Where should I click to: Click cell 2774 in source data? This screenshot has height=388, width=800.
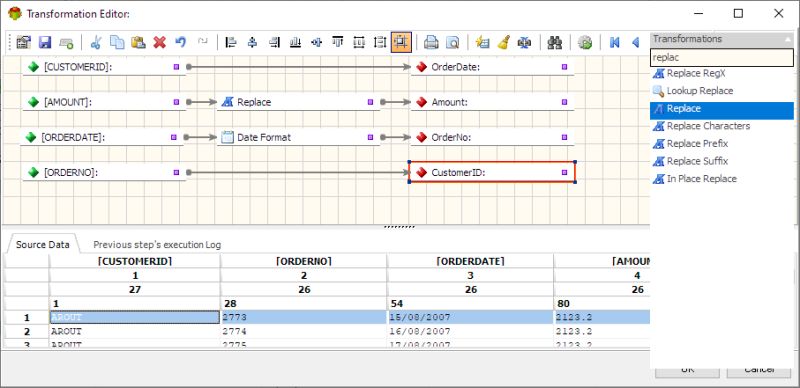(x=304, y=331)
